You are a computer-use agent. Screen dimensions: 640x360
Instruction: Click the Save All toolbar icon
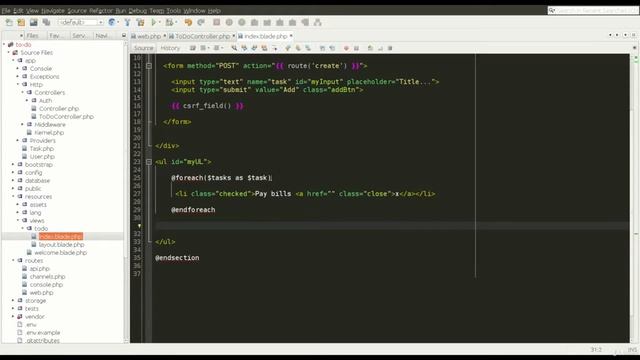click(x=46, y=22)
